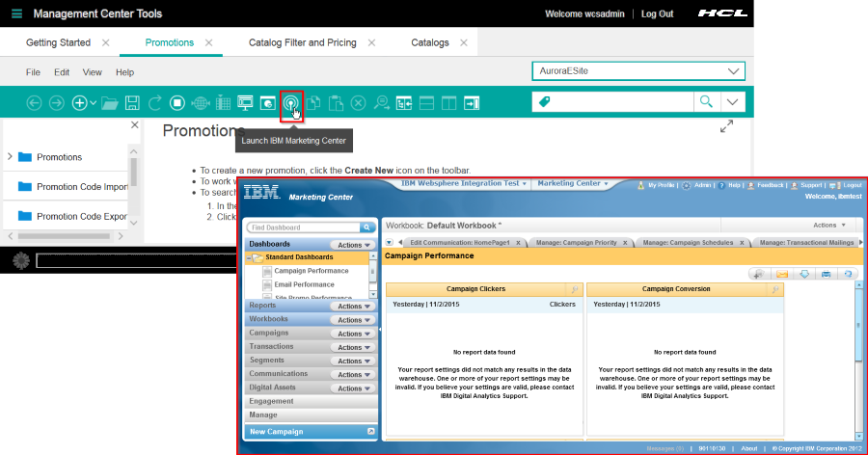Click the vertical split view icon
This screenshot has width=868, height=455.
(448, 103)
